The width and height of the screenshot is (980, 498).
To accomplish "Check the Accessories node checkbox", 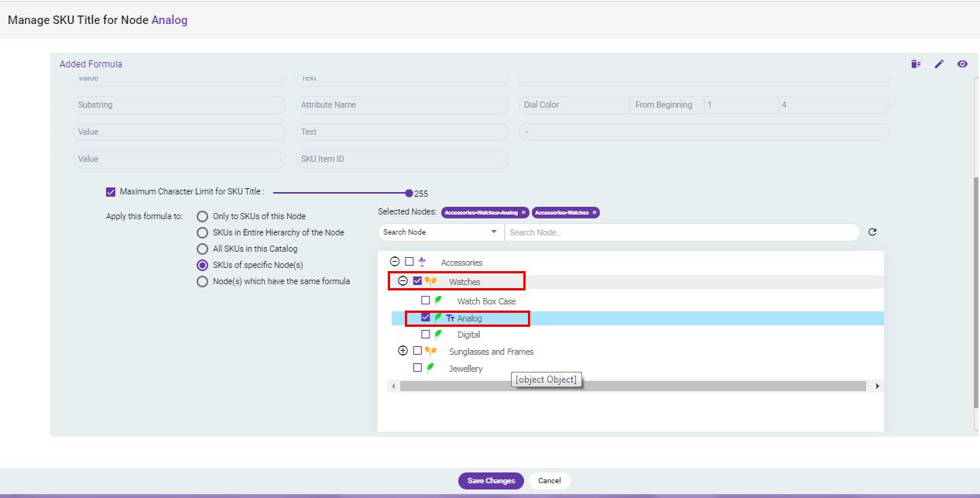I will click(409, 262).
